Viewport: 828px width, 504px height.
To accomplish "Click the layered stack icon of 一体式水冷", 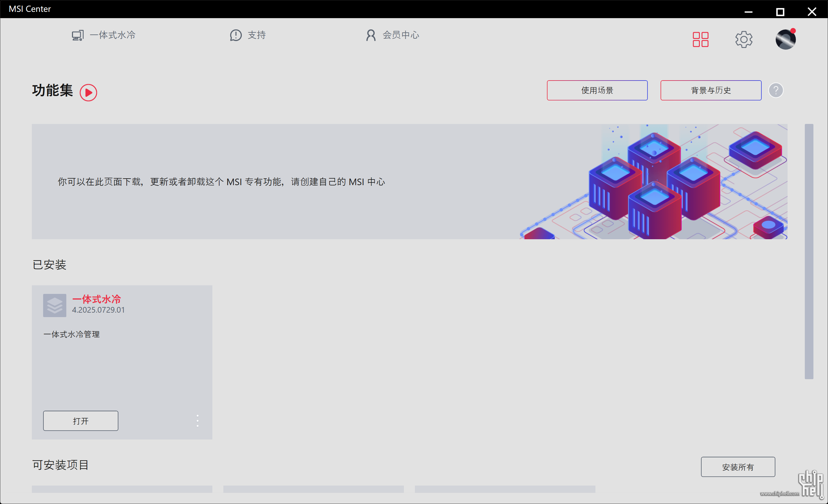I will pos(55,305).
